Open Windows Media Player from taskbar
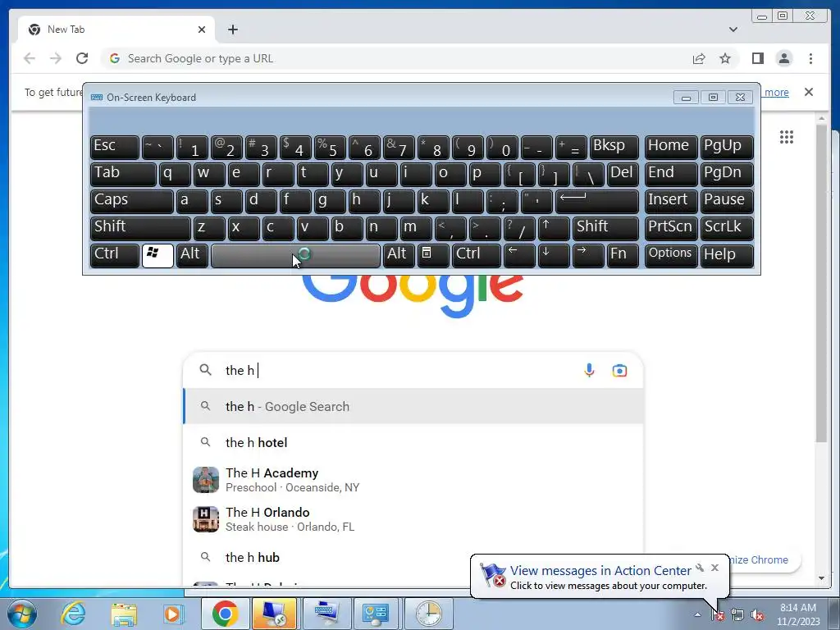 coord(173,614)
